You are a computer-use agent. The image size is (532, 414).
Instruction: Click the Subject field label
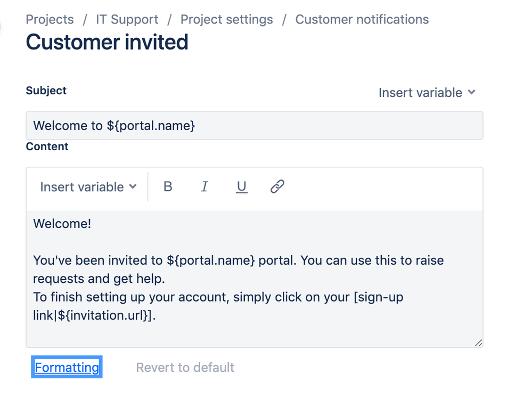pos(46,91)
